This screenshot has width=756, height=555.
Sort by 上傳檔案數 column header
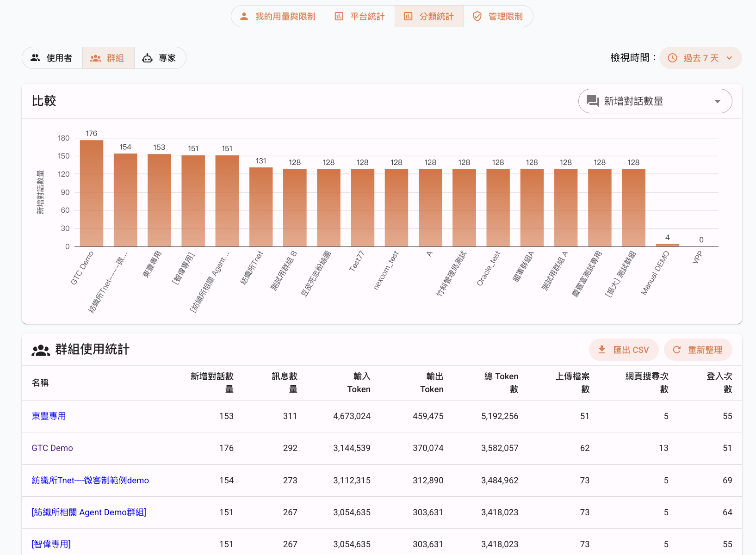click(x=572, y=382)
